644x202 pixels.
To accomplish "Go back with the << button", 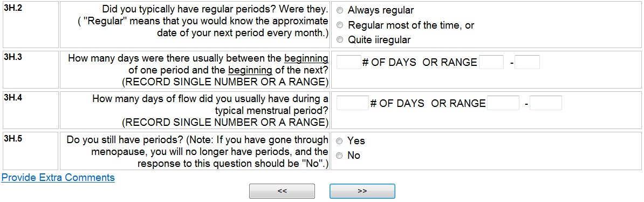I will pyautogui.click(x=282, y=191).
